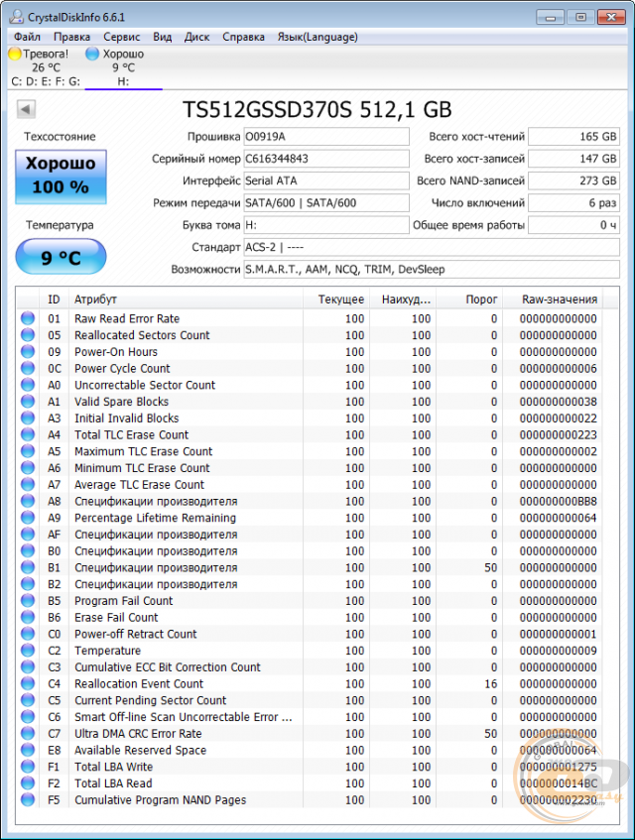The width and height of the screenshot is (635, 840).
Task: Click status icon for Current Pending Sector Count
Action: [28, 700]
